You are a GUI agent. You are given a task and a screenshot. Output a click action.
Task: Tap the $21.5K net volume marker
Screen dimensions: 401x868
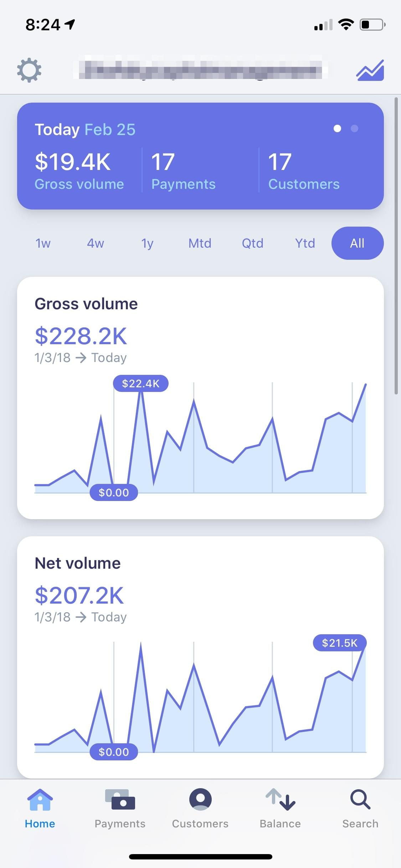click(x=340, y=643)
